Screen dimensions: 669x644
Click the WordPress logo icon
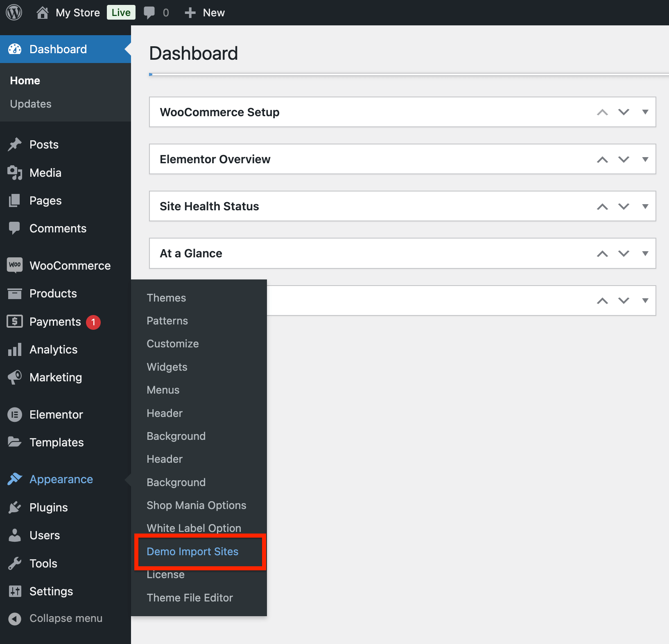[x=14, y=13]
